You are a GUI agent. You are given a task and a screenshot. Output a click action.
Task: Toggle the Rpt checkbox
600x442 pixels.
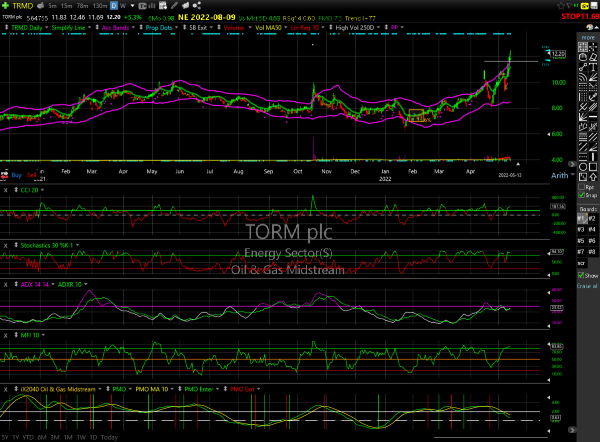pos(582,187)
